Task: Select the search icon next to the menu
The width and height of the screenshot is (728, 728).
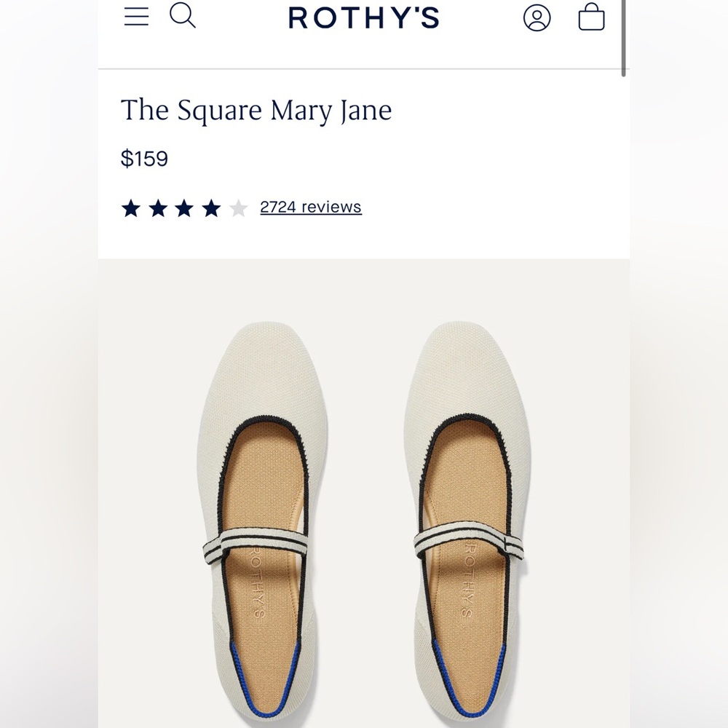Action: tap(183, 16)
